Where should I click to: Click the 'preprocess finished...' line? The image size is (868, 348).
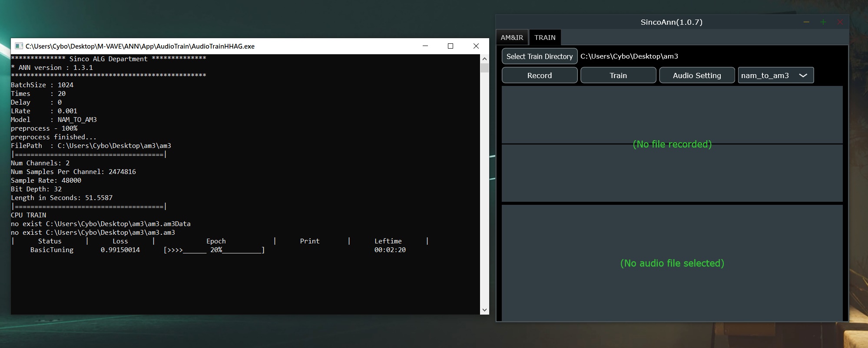[54, 137]
